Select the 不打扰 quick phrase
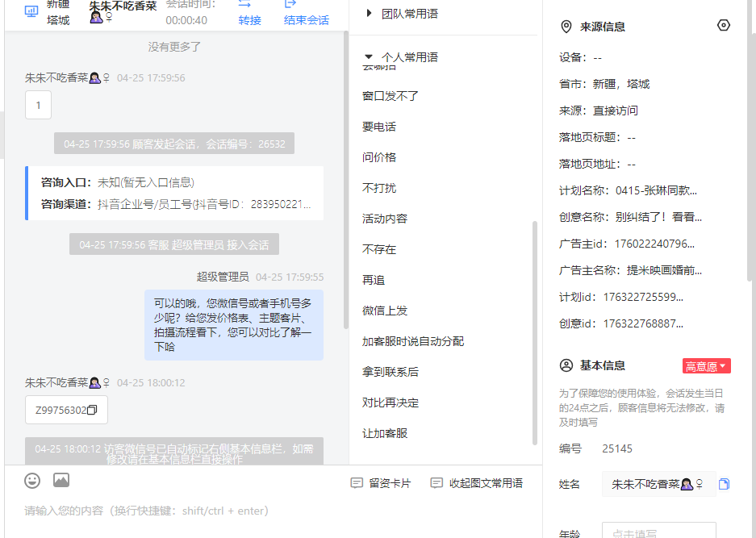 pyautogui.click(x=379, y=188)
